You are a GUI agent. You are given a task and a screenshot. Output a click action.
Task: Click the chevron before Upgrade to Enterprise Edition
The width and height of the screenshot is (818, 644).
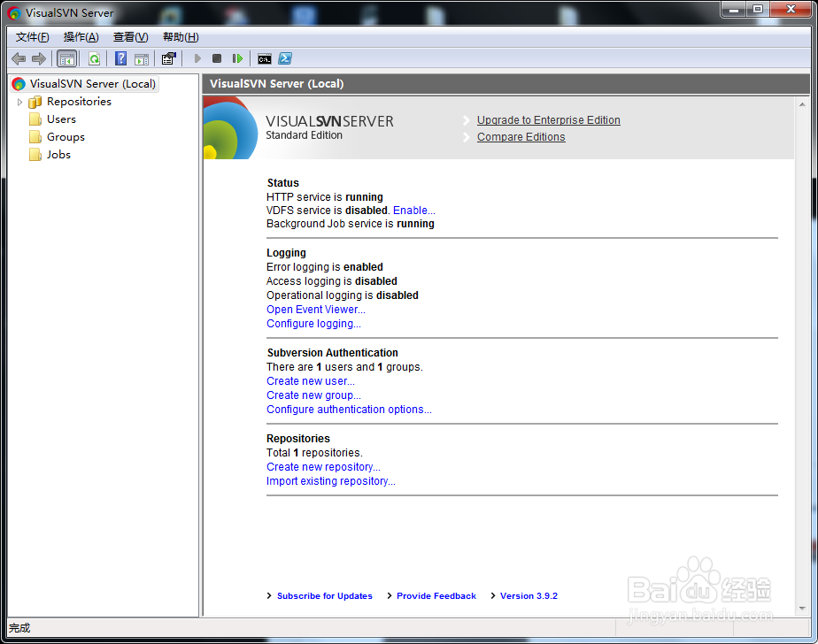click(467, 120)
